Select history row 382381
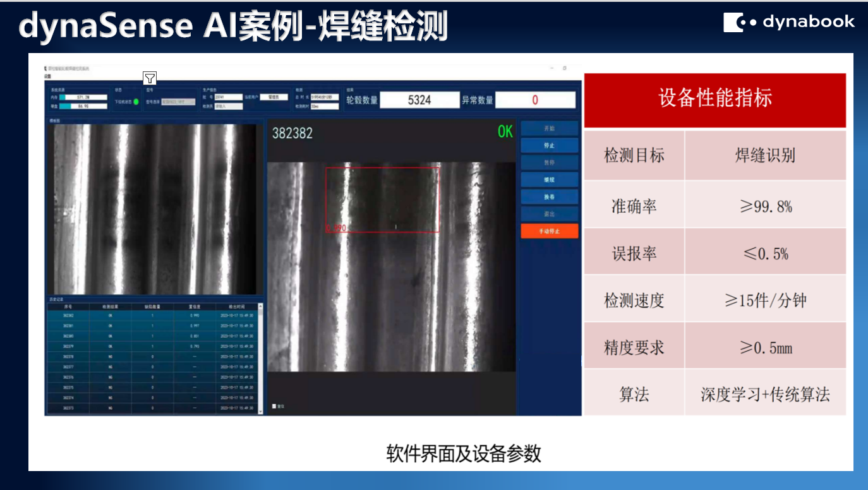 click(x=152, y=326)
